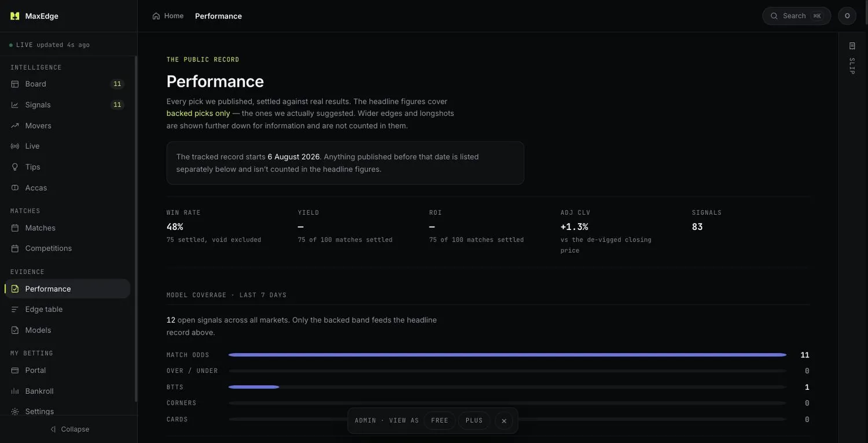The image size is (868, 443).
Task: Click the Edge table list icon
Action: tap(15, 309)
